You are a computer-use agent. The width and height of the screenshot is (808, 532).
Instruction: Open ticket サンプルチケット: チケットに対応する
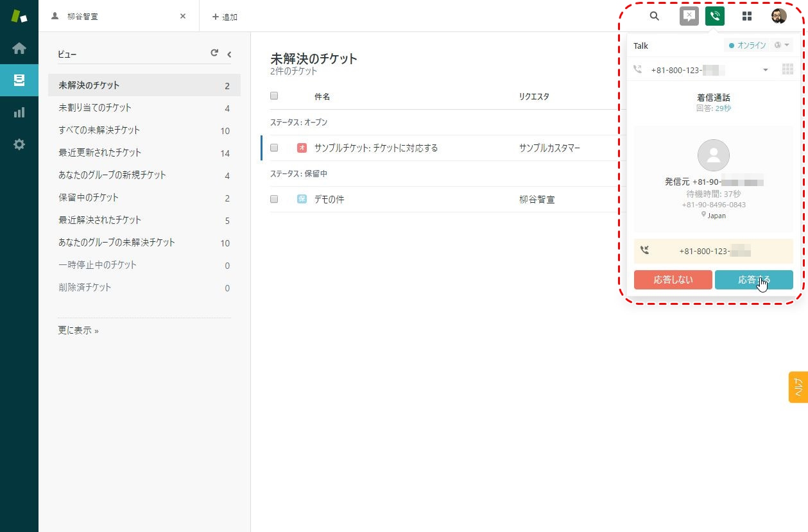pos(376,148)
